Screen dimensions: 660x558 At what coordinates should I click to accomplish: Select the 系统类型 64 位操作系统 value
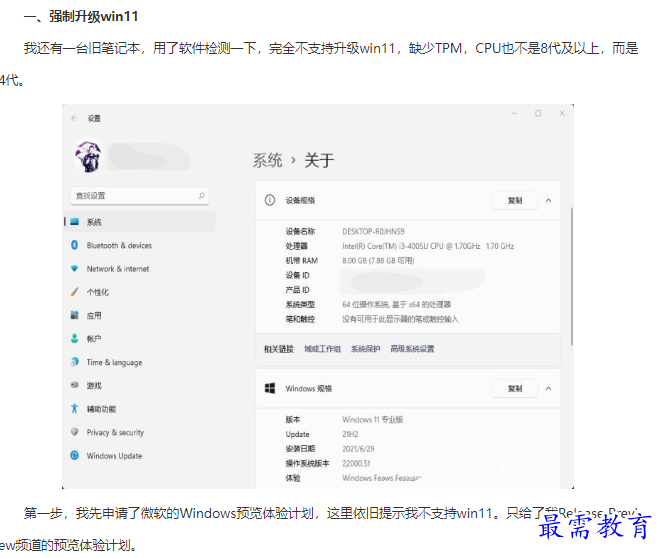point(397,305)
